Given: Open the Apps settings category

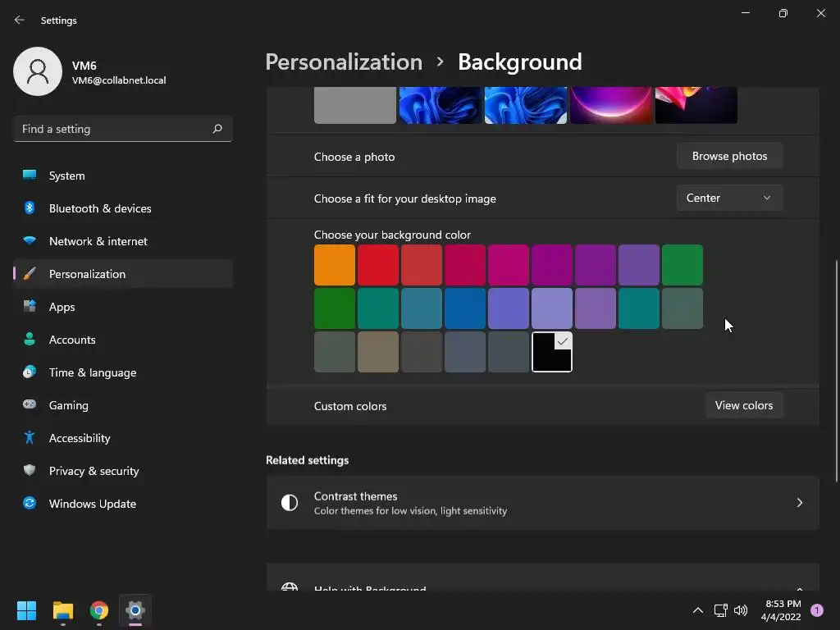Looking at the screenshot, I should coord(123,307).
